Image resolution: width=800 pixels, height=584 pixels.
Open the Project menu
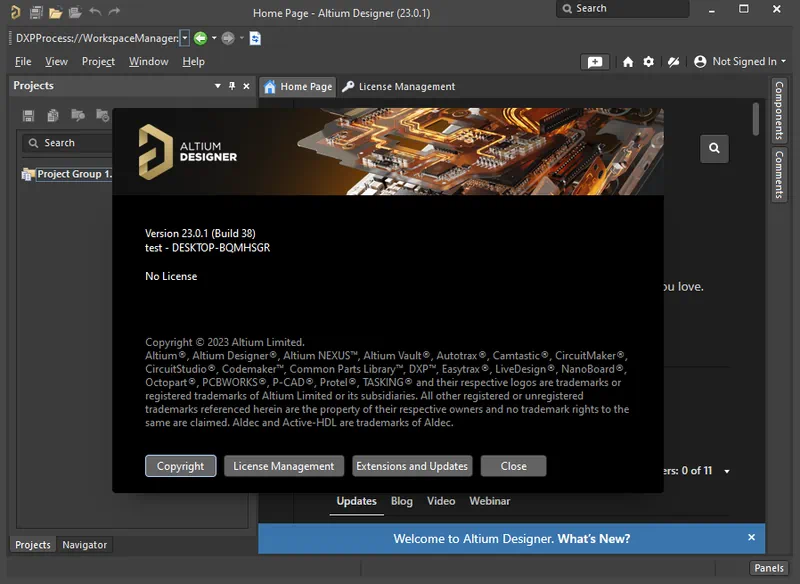click(x=98, y=62)
